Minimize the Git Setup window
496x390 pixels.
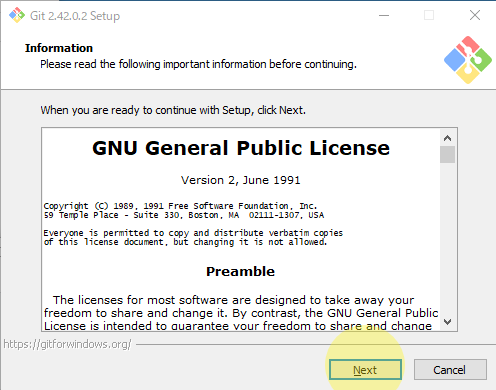pos(384,15)
